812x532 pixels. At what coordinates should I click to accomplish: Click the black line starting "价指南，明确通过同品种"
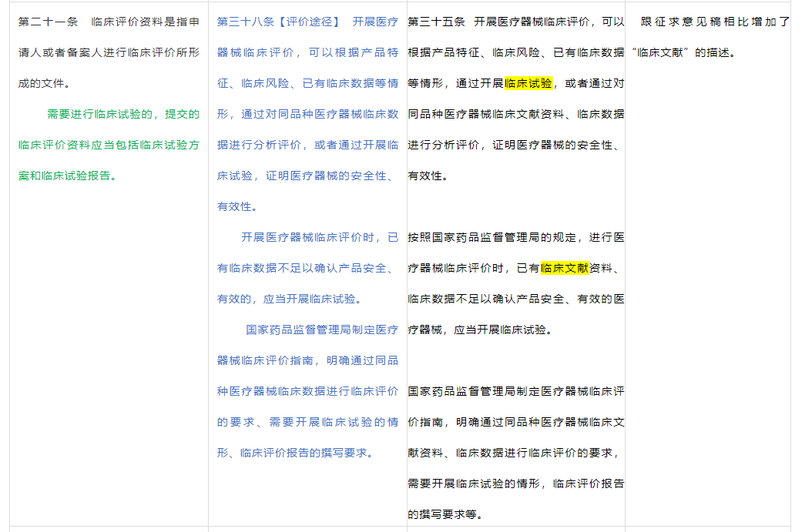(x=515, y=422)
